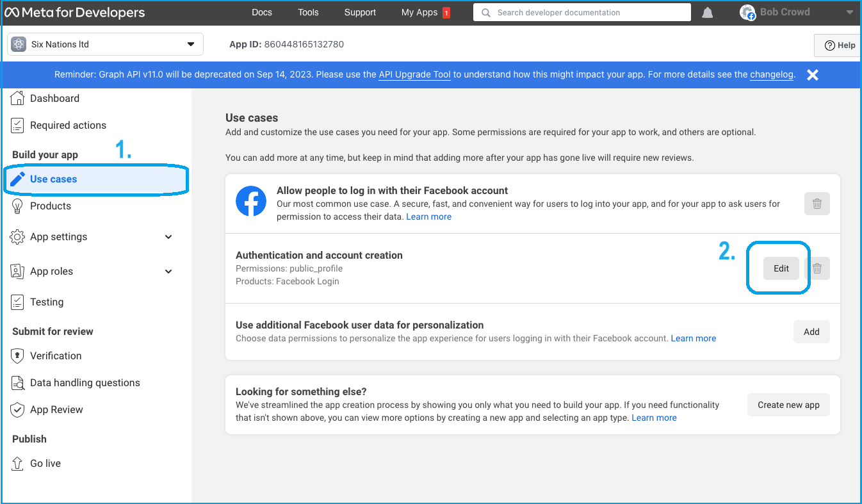
Task: Click the magnifier icon in search box
Action: pyautogui.click(x=486, y=12)
